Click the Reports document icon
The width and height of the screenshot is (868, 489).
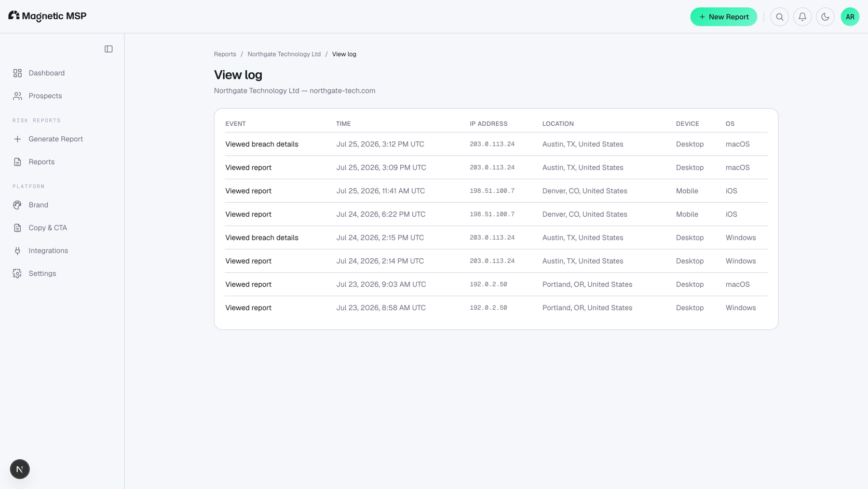point(18,162)
